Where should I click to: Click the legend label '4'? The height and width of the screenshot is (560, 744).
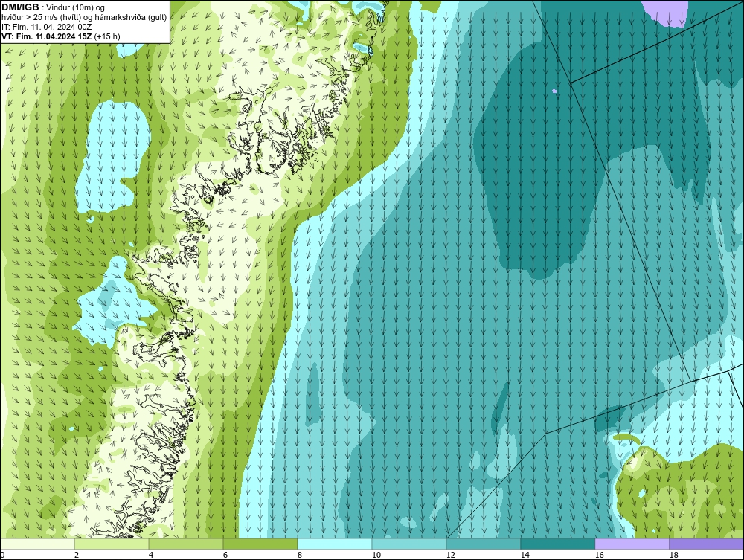click(x=151, y=555)
